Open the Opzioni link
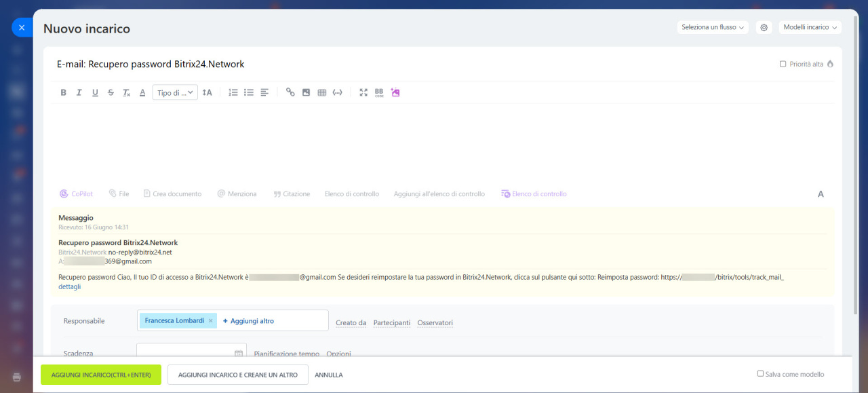Screen dimensions: 868x393 [x=338, y=354]
